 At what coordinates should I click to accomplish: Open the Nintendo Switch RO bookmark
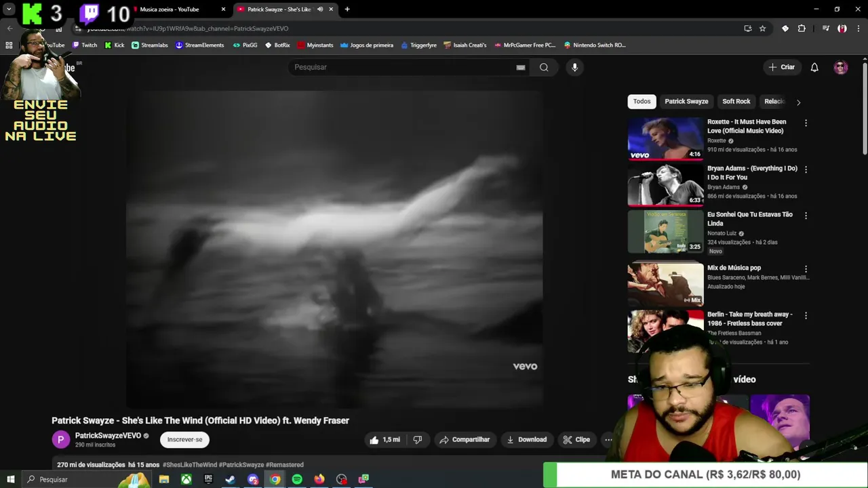point(595,45)
